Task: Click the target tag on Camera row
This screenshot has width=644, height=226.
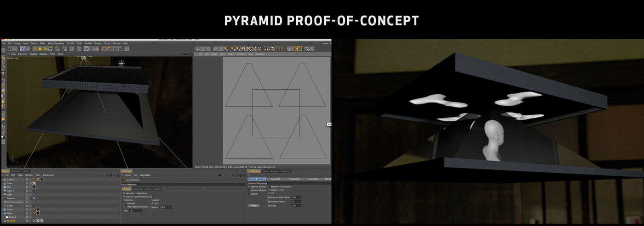Action: click(x=38, y=198)
